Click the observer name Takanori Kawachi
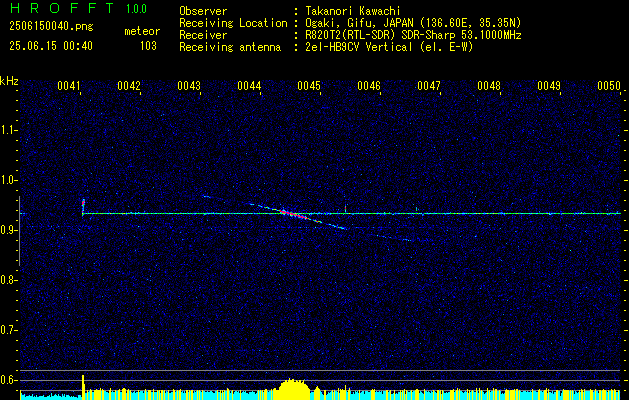 tap(353, 11)
